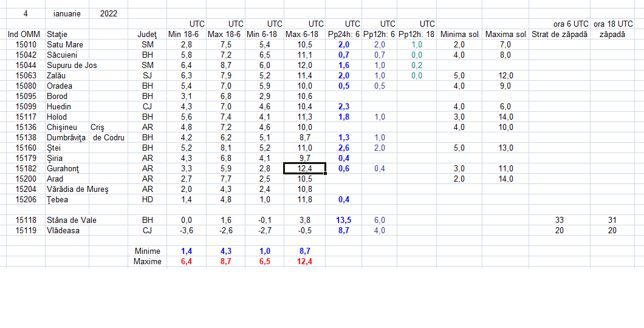Click the Şiria station name
Viewport: 644px width, 328px height.
point(55,158)
